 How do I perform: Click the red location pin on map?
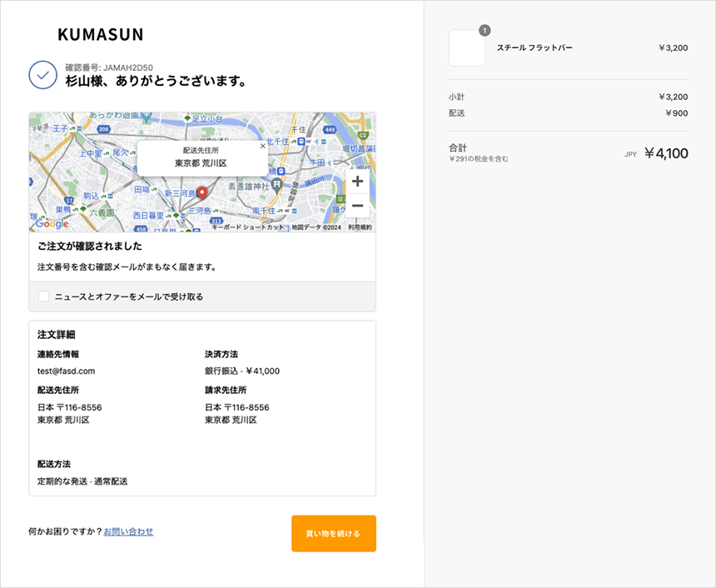click(200, 190)
